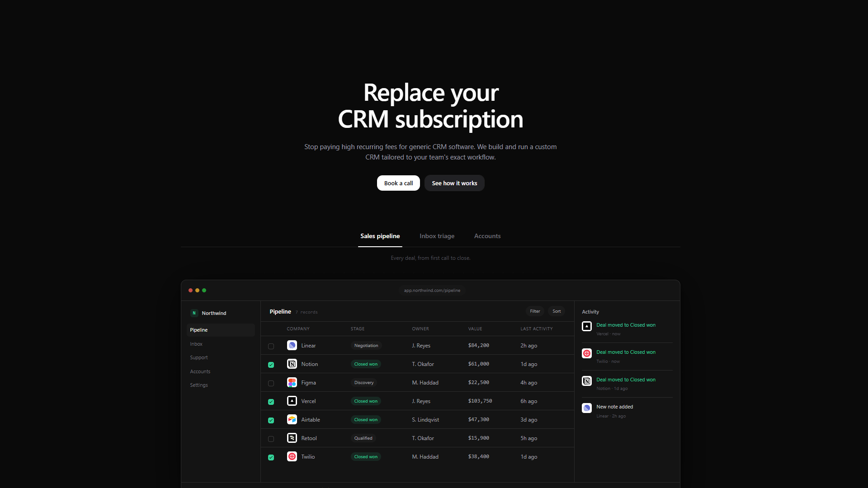Click Notion icon in Activity feed
Image resolution: width=868 pixels, height=488 pixels.
pos(587,381)
